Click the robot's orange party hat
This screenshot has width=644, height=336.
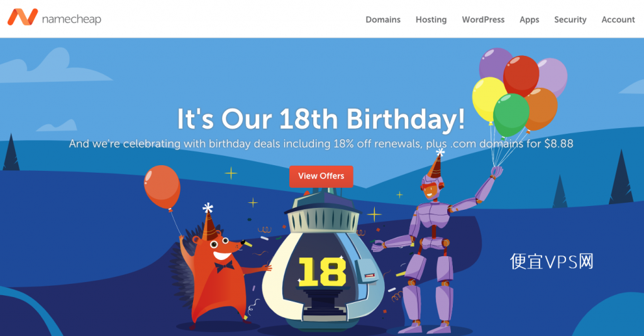pos(436,164)
